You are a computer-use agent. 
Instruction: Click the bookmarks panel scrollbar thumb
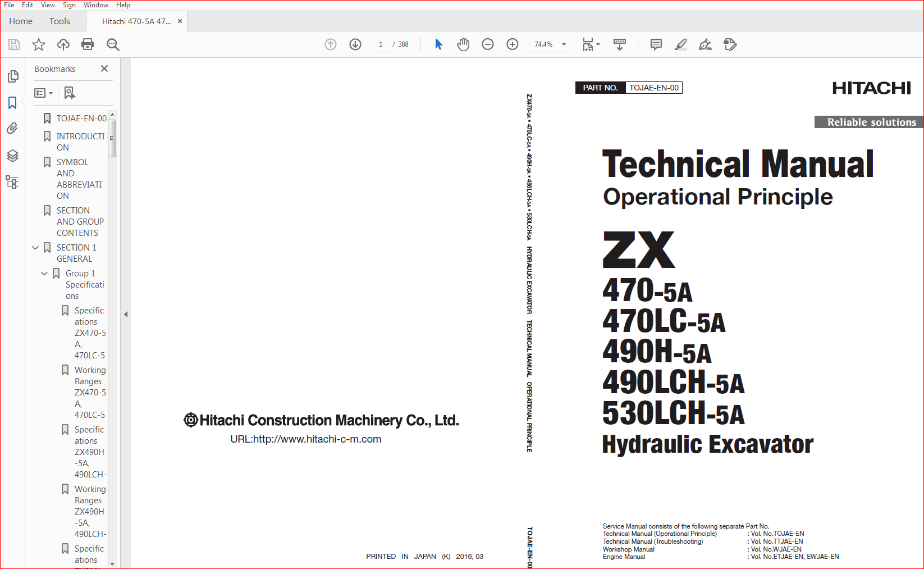pos(112,138)
